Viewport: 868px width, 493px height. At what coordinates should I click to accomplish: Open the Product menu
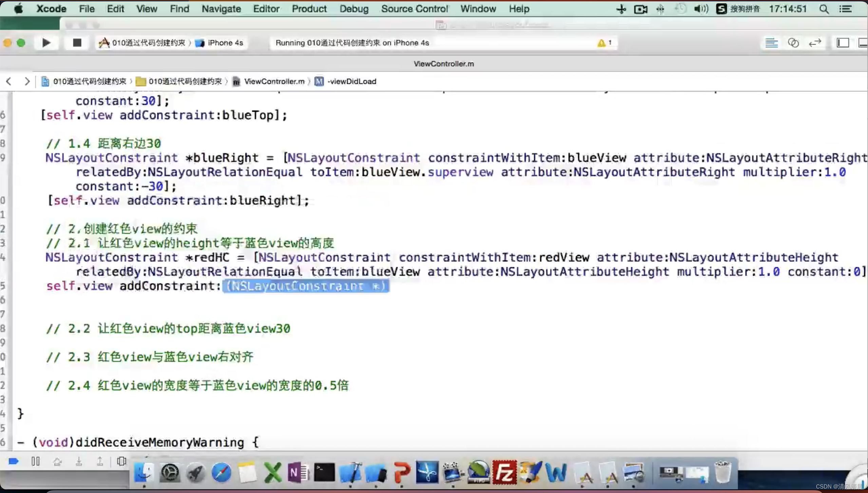309,9
